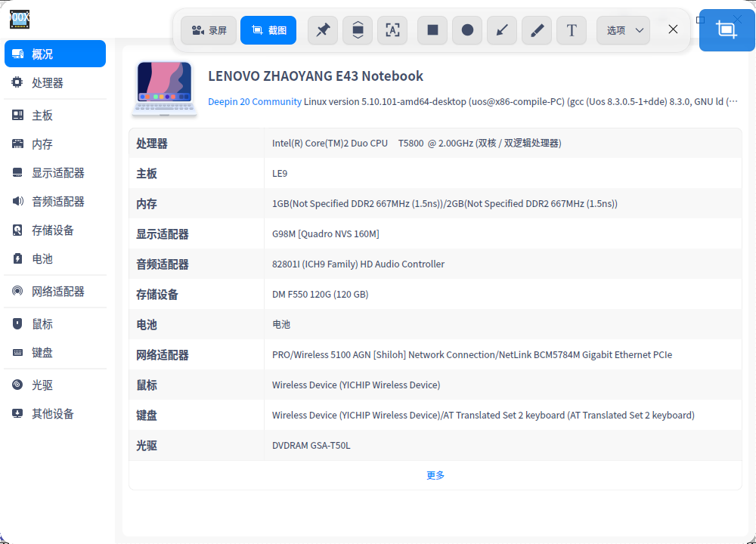Screen dimensions: 756x544
Task: Switch to 录屏 screen recording mode
Action: [x=209, y=30]
